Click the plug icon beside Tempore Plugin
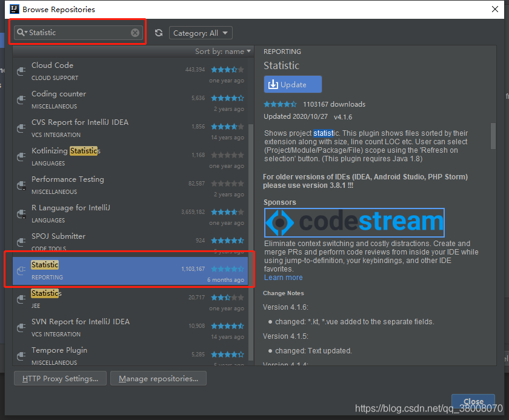The height and width of the screenshot is (420, 509). coord(21,356)
